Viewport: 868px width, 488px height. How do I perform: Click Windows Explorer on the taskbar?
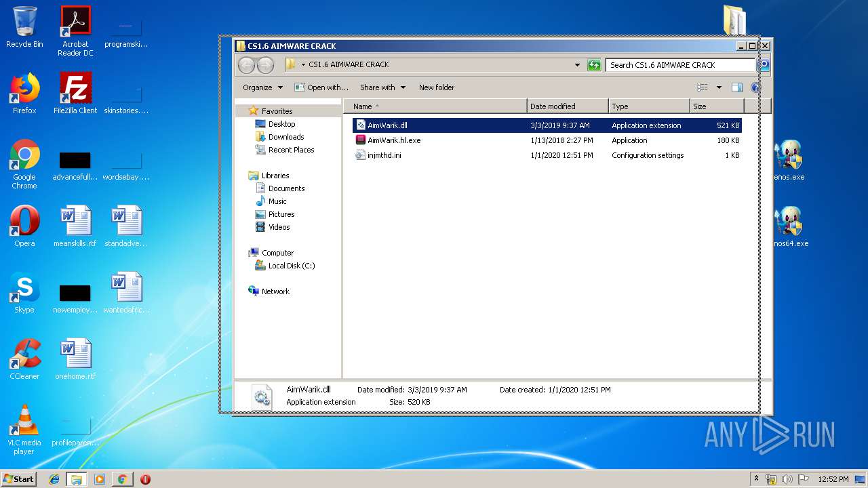coord(77,479)
